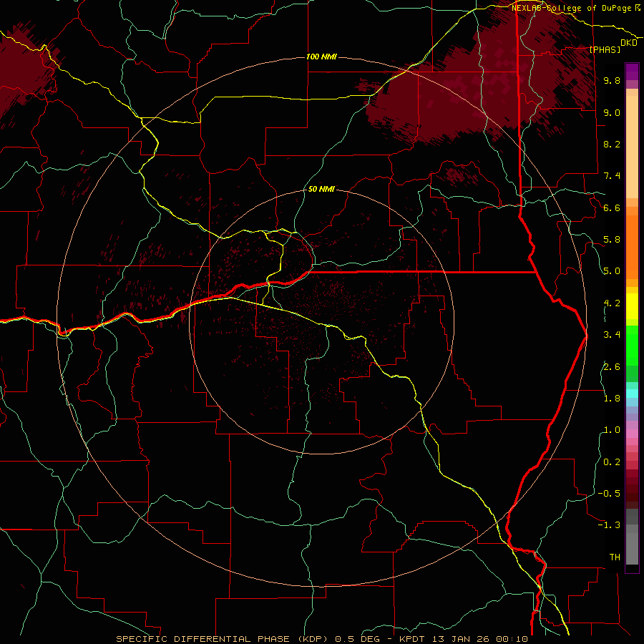Click the 0.2 value on color scale
The width and height of the screenshot is (644, 644).
tap(612, 462)
